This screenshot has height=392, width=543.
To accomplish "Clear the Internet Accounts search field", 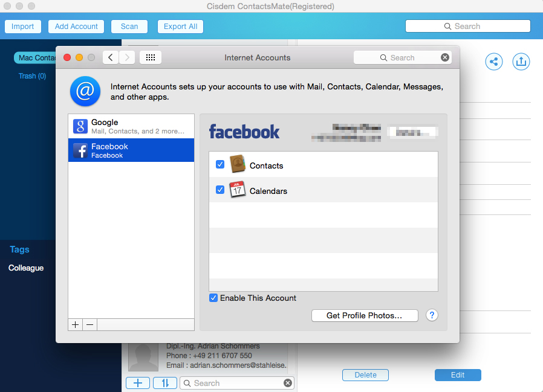I will 445,57.
